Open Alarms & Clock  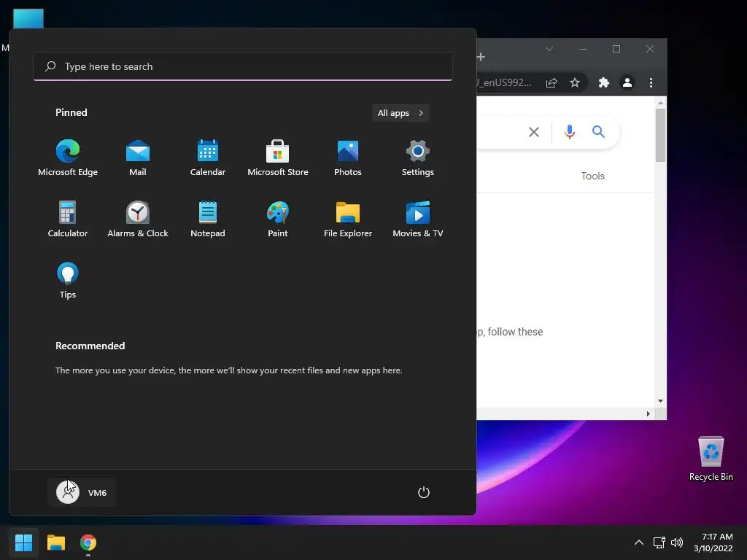(x=138, y=219)
